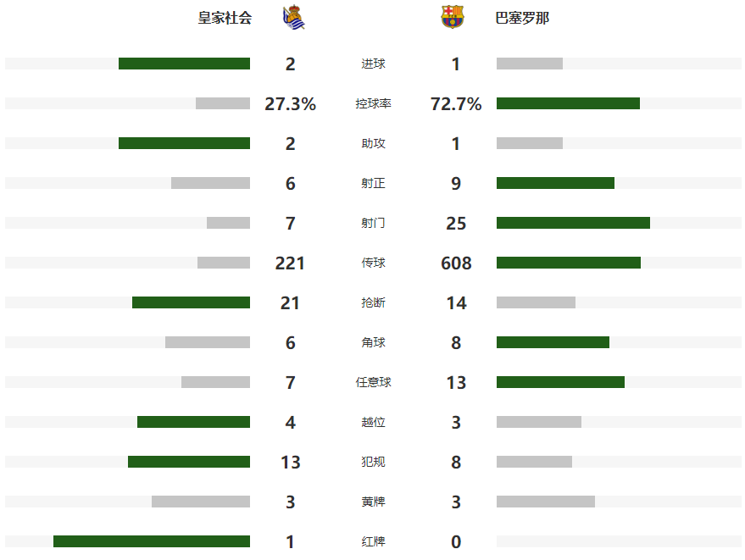Click 皇家社会's green 13 fouls bar
Screen dimensions: 745x560
(x=189, y=462)
